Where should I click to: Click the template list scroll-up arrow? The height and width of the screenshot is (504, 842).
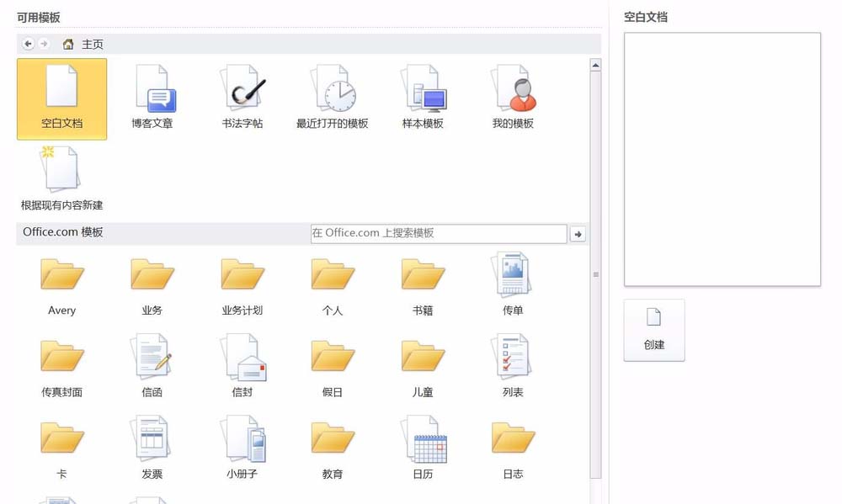595,66
